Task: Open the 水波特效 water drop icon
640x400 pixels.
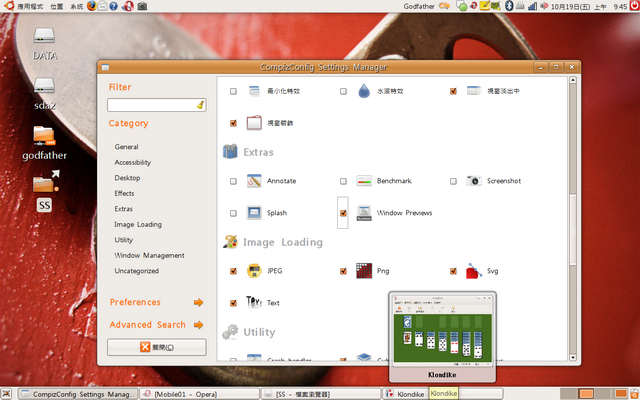Action: tap(364, 91)
